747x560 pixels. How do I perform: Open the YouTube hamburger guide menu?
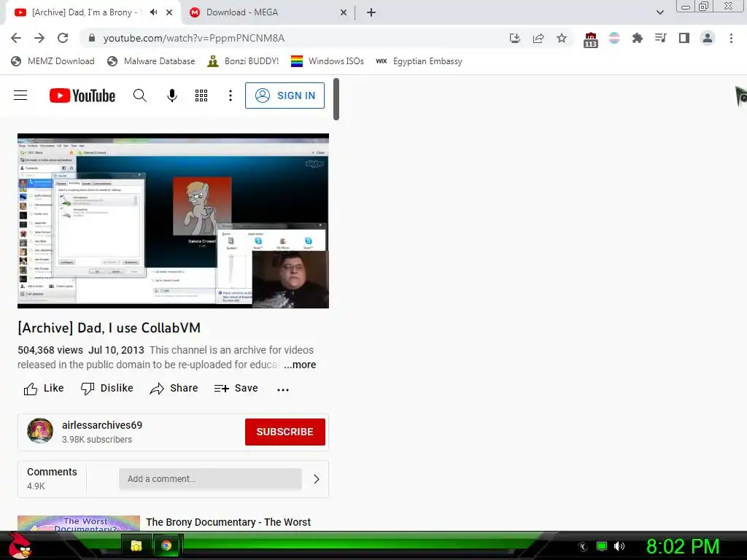(x=20, y=96)
